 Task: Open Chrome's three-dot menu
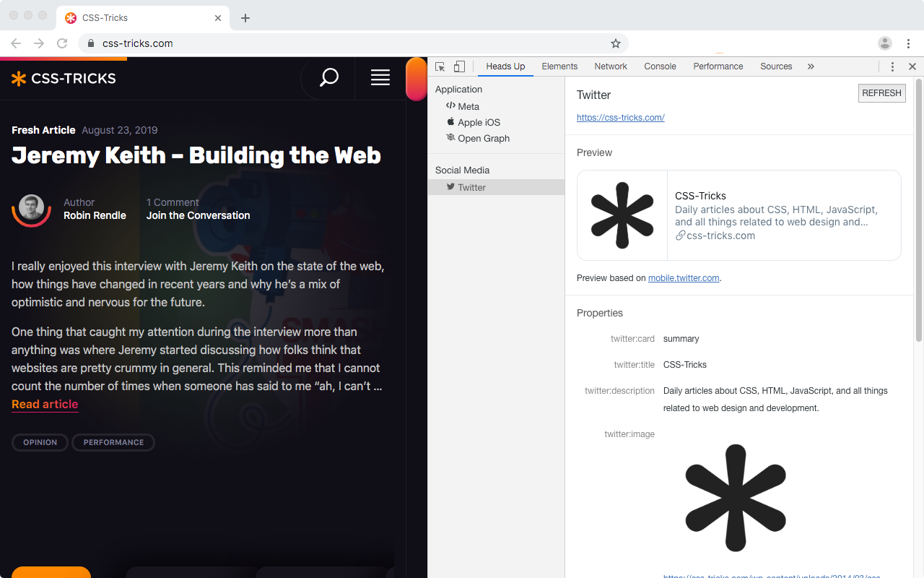[910, 43]
